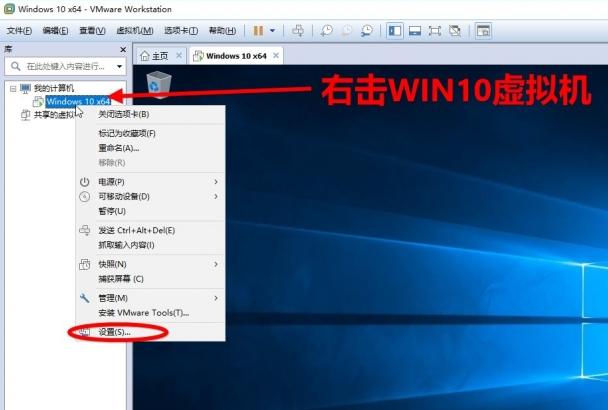Take a snapshot using the toolbar icon
The height and width of the screenshot is (410, 608).
(326, 31)
